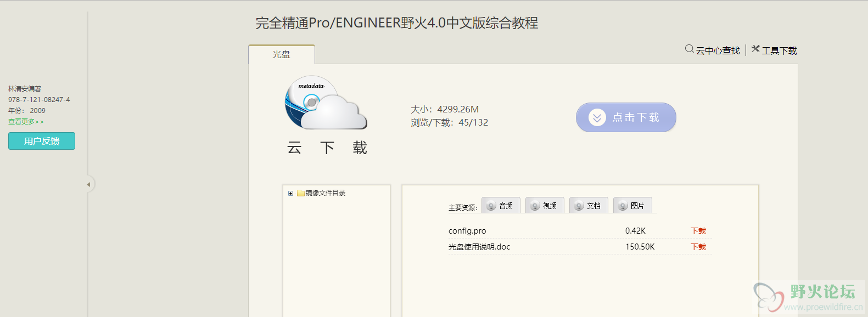This screenshot has width=868, height=317.
Task: Click the file size 0.42K value
Action: 635,231
